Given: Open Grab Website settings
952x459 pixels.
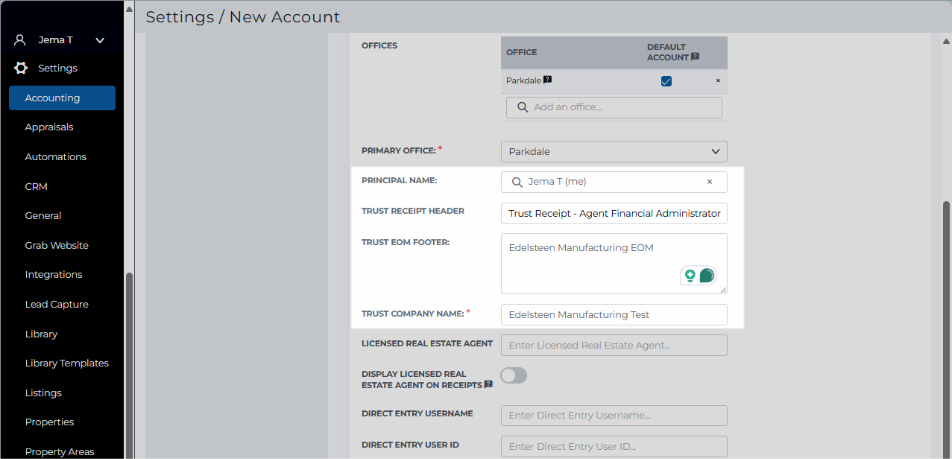Looking at the screenshot, I should [56, 245].
